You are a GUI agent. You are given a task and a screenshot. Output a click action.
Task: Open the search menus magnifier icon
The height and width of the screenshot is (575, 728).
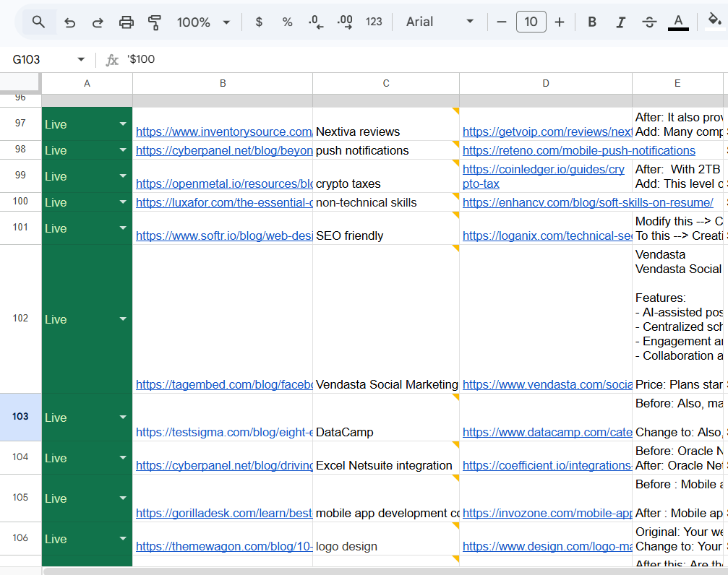coord(38,22)
